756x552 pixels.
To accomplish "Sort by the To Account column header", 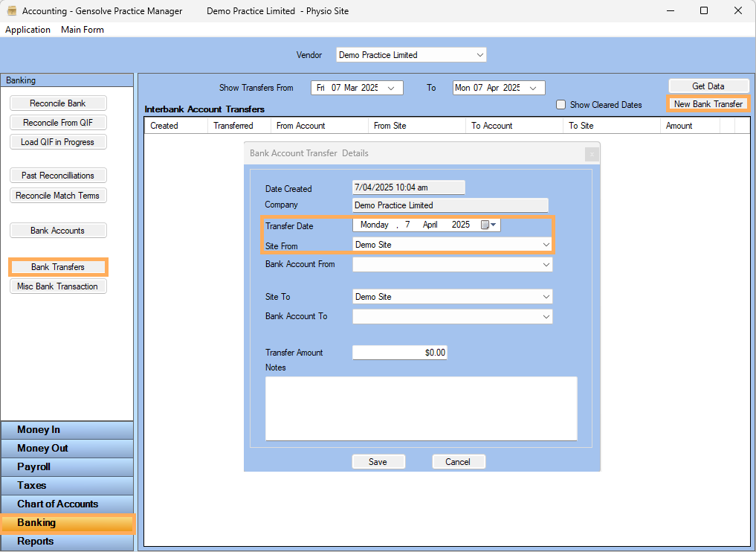I will [x=514, y=126].
